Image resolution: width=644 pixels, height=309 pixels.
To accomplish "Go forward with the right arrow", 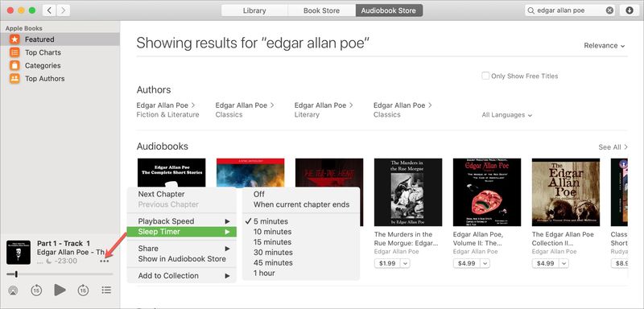I will [64, 10].
